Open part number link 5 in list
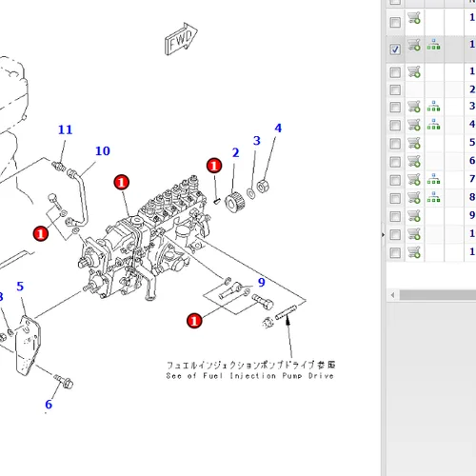Screen dimensions: 476x476 [x=472, y=142]
